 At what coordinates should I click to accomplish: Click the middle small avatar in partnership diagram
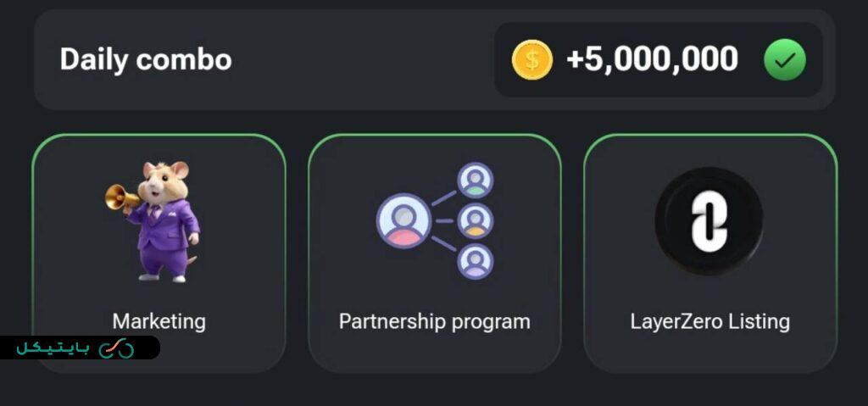coord(475,220)
